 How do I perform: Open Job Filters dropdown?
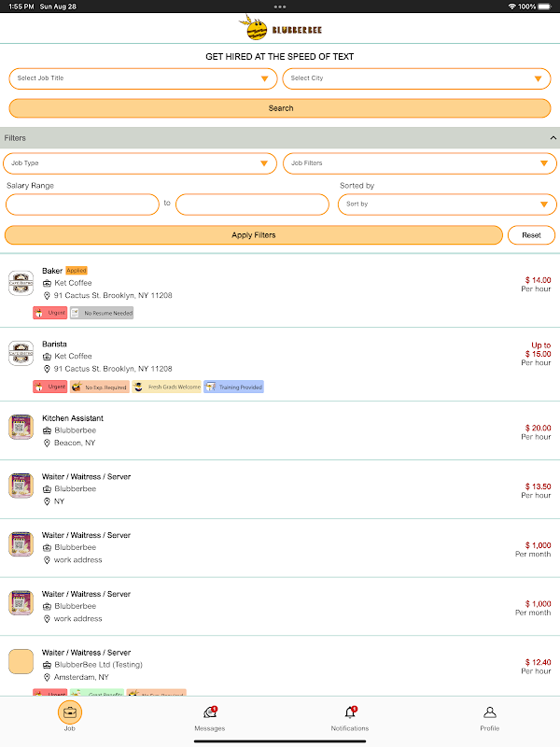420,163
